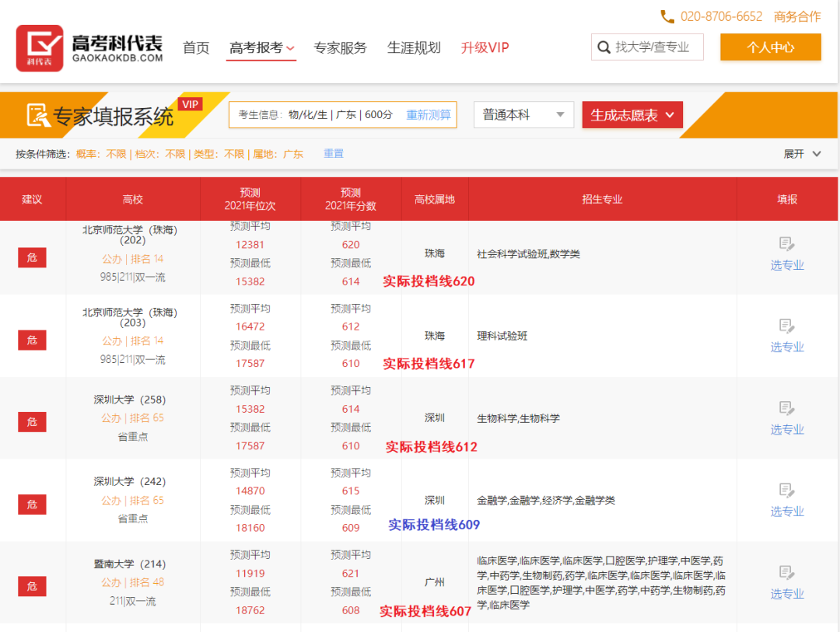Image resolution: width=840 pixels, height=632 pixels.
Task: Open 升级VIP navigation item
Action: pyautogui.click(x=485, y=47)
